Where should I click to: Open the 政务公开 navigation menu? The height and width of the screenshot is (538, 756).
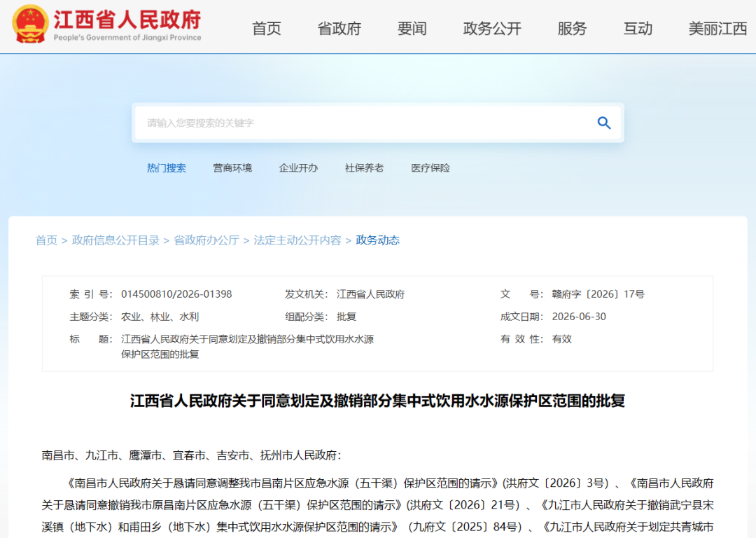pos(492,29)
